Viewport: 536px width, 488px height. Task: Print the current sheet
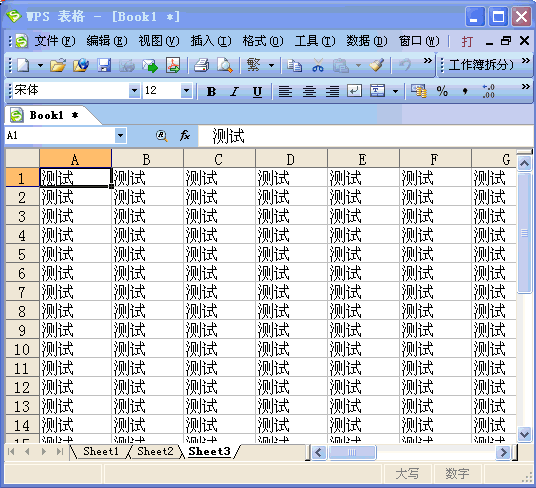click(202, 65)
